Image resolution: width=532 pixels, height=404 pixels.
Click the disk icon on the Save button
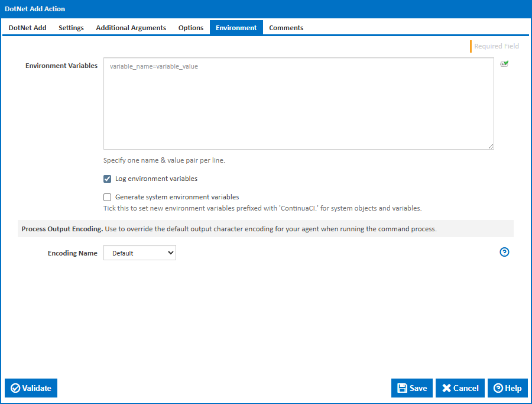click(403, 388)
